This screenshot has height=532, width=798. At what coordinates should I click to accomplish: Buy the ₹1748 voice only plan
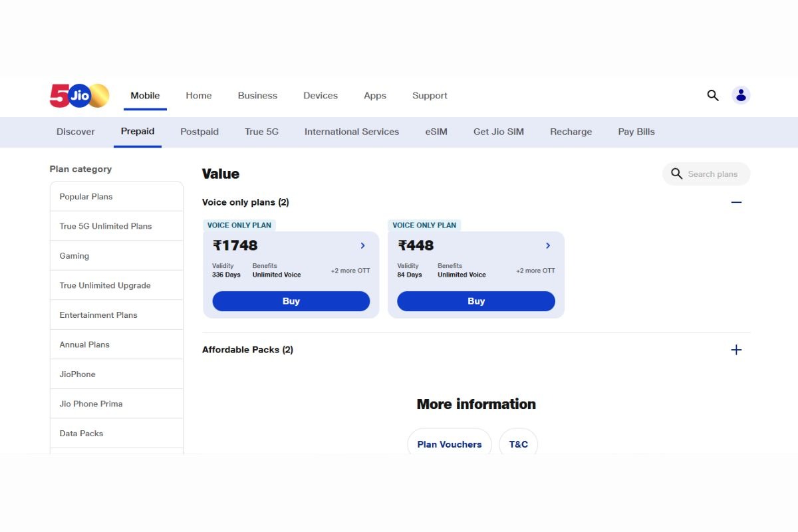click(291, 301)
